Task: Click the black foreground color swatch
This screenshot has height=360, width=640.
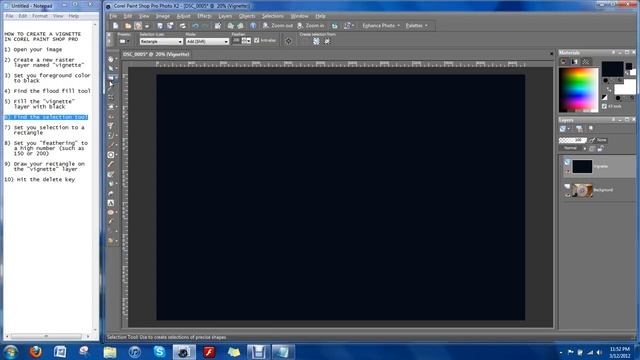Action: click(612, 69)
